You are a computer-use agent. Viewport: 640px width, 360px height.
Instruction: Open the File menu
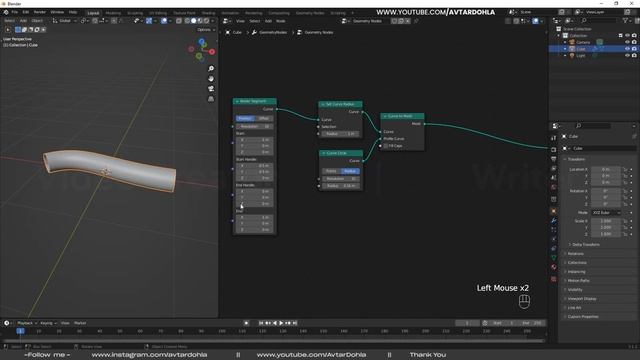[x=15, y=12]
